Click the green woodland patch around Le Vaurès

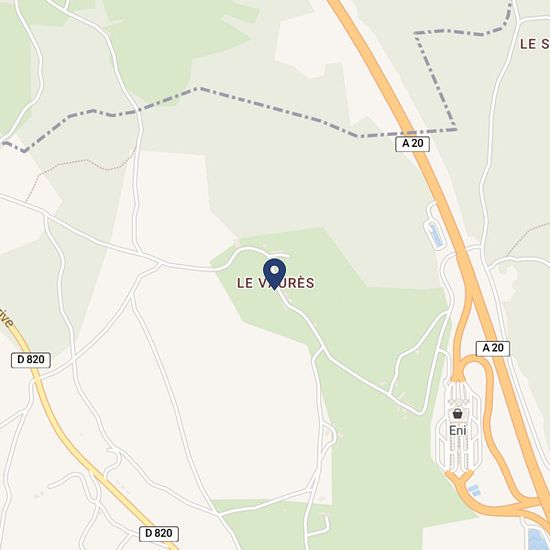pos(351,337)
